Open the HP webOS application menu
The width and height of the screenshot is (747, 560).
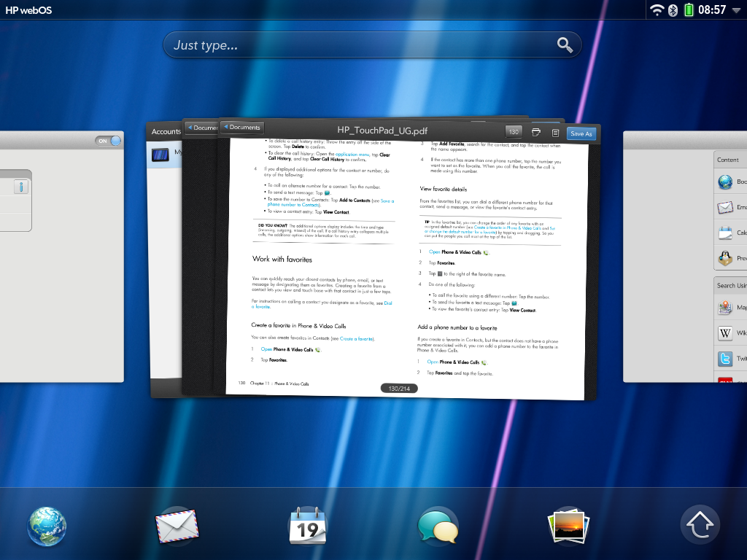pyautogui.click(x=28, y=10)
